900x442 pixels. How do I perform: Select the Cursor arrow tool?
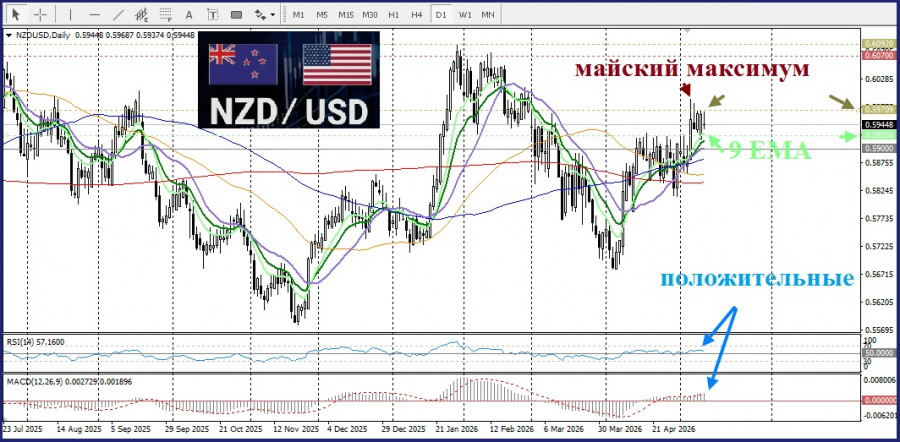click(17, 14)
